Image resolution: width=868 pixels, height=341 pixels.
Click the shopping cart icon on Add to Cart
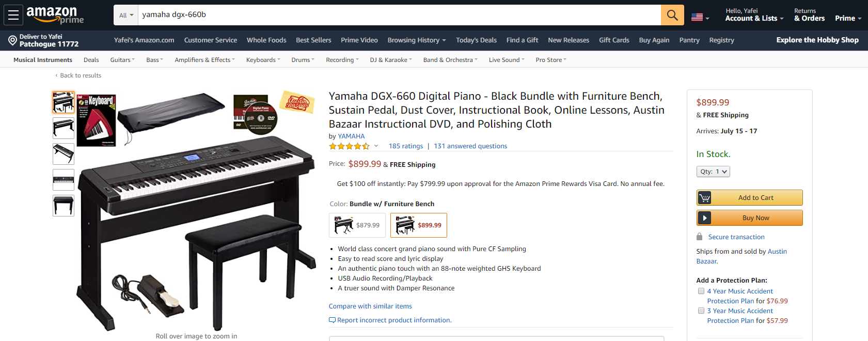pos(704,198)
